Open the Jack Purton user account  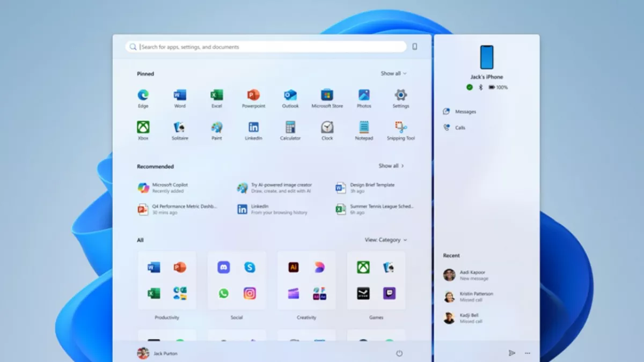(157, 353)
